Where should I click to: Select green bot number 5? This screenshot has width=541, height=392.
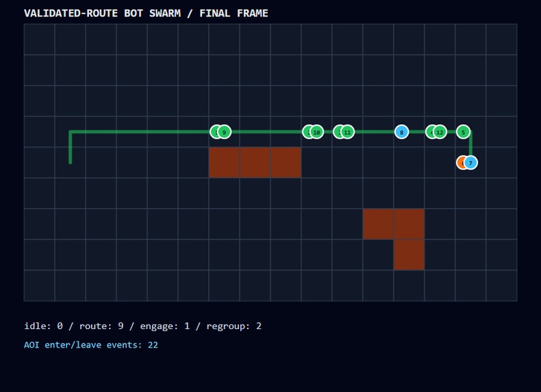click(x=464, y=132)
